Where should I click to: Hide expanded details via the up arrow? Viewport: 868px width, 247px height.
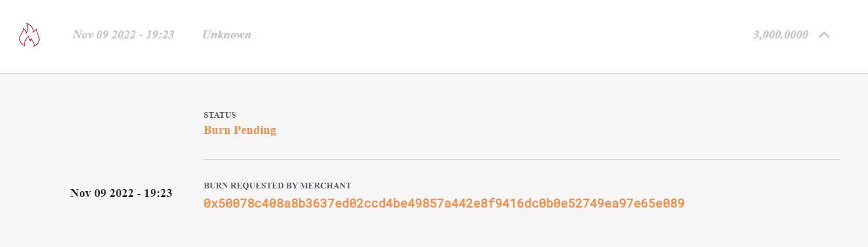(x=824, y=35)
